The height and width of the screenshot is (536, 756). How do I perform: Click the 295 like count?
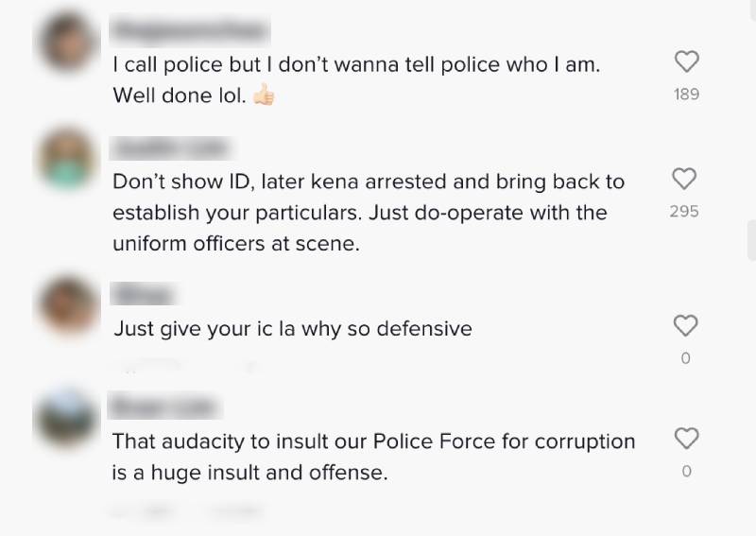coord(684,211)
